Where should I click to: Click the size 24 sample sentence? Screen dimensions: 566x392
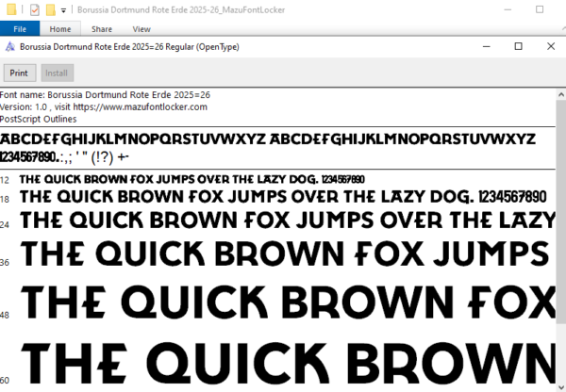(288, 220)
